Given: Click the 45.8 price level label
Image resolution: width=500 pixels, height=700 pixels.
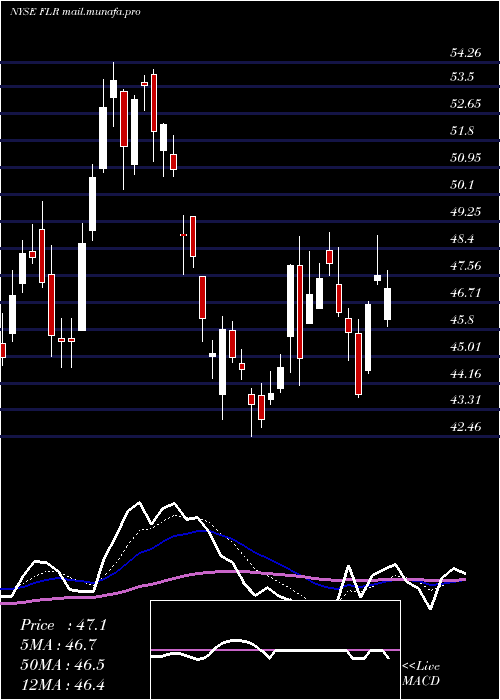Looking at the screenshot, I should [462, 320].
